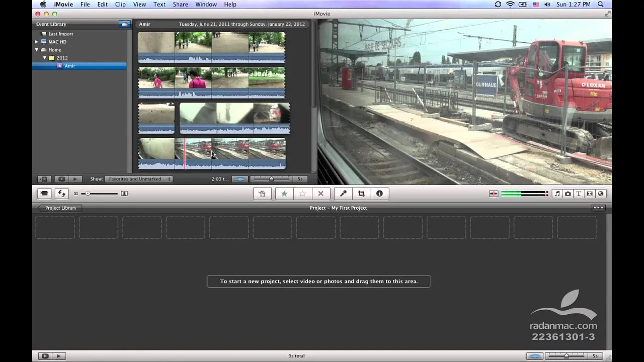Screen dimensions: 644x362
Task: Open the camera import window
Action: click(x=44, y=194)
